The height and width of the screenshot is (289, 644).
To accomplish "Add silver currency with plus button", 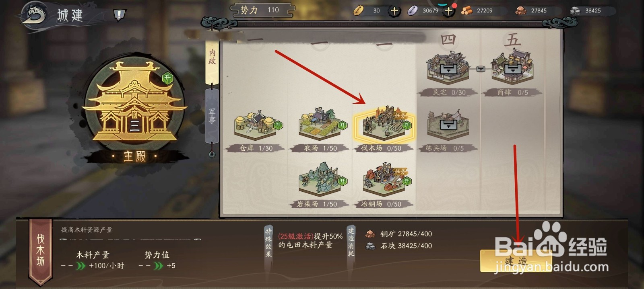I will [x=448, y=11].
